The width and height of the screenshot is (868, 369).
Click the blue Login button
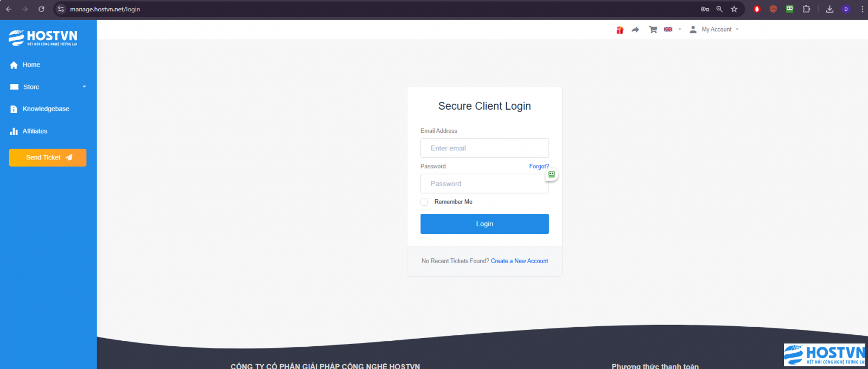tap(484, 224)
